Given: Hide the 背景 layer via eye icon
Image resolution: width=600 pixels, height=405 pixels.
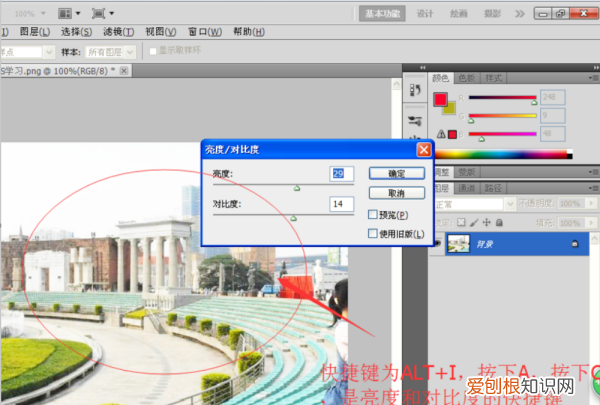Looking at the screenshot, I should pyautogui.click(x=438, y=243).
